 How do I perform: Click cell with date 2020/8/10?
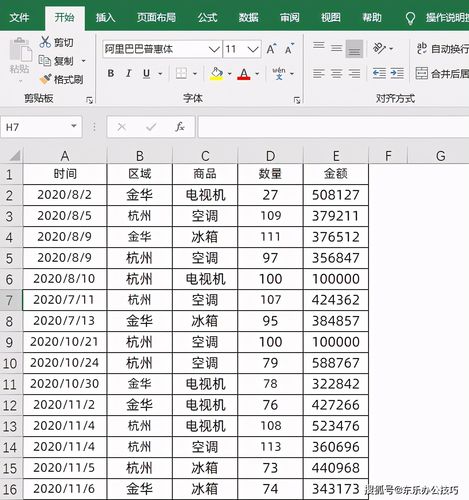[x=65, y=279]
